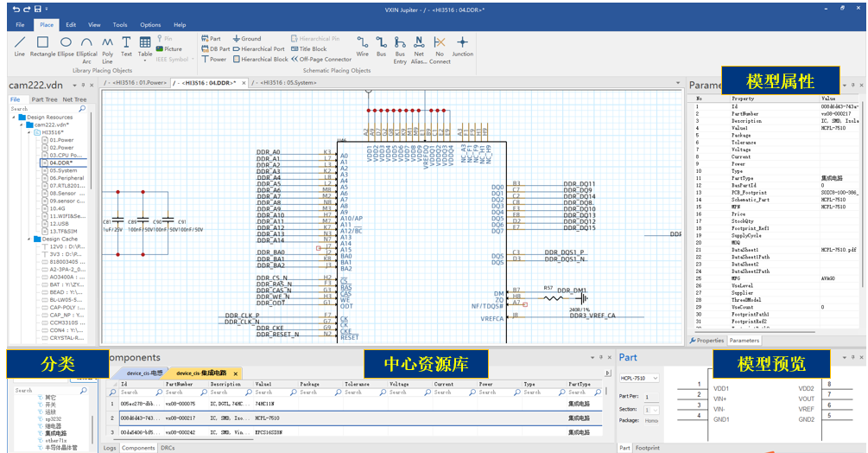Pick the Ellipse drawing tool
Image resolution: width=868 pixels, height=453 pixels.
(x=66, y=47)
